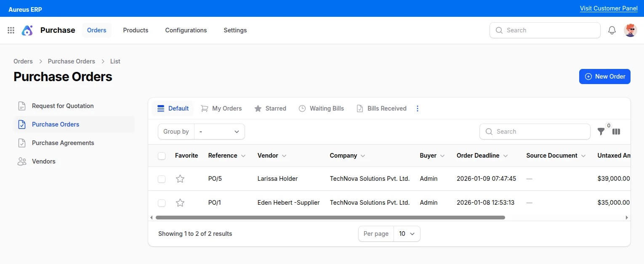This screenshot has height=264, width=644.
Task: Click the left scroll arrow of table
Action: [152, 218]
